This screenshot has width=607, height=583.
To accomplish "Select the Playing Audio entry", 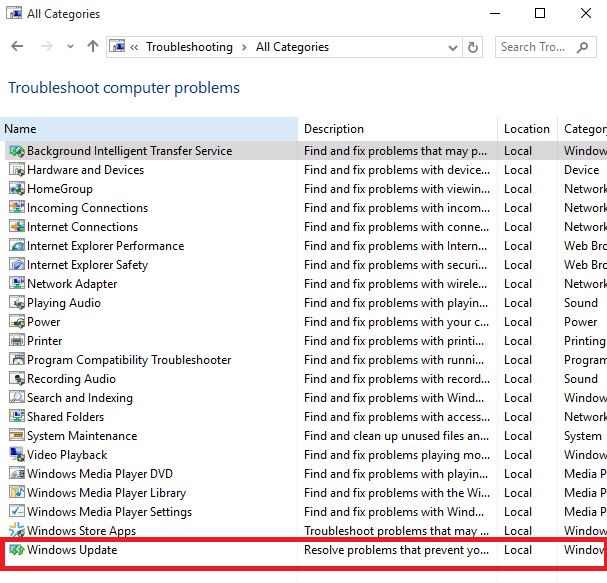I will [64, 303].
